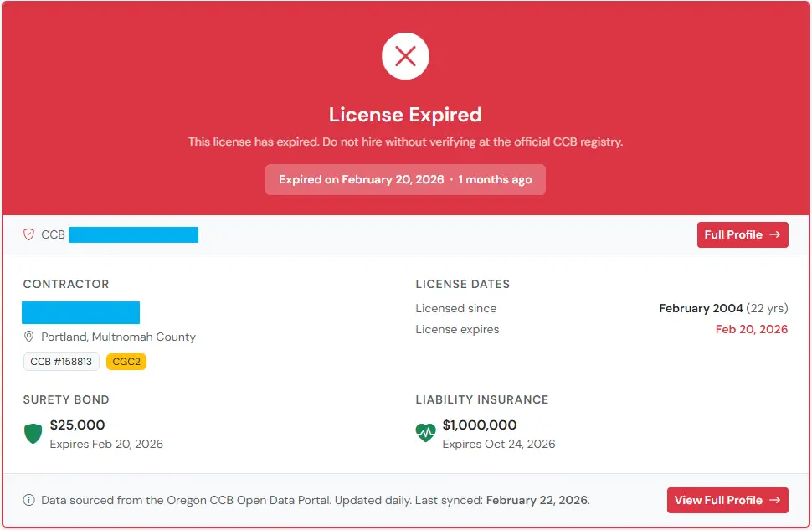Screen dimensions: 812x530
Task: Select the yellow CGC2 endorsement badge
Action: 126,362
